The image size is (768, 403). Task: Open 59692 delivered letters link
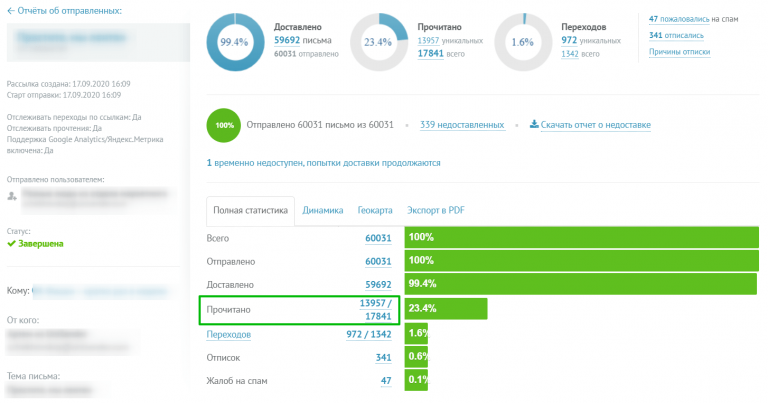click(x=287, y=40)
